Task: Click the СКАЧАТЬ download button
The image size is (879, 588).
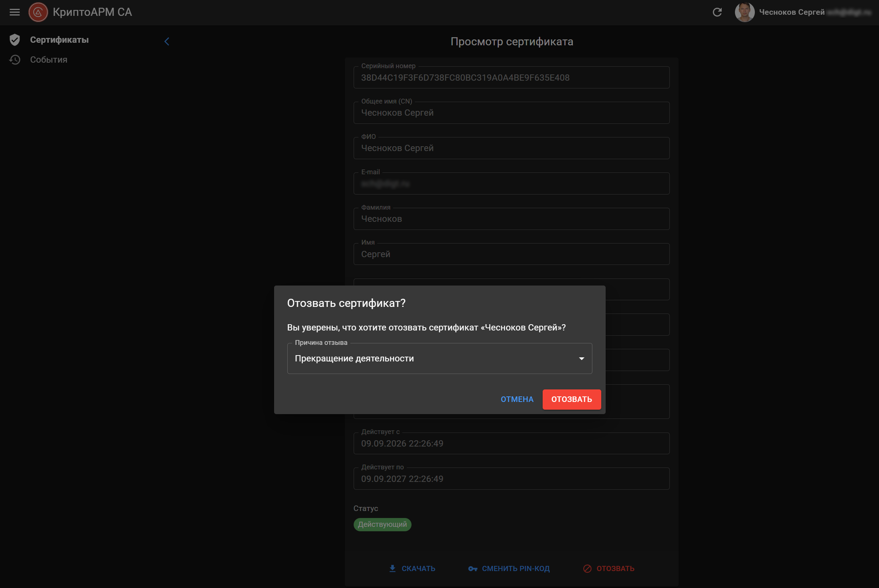Action: [x=412, y=568]
